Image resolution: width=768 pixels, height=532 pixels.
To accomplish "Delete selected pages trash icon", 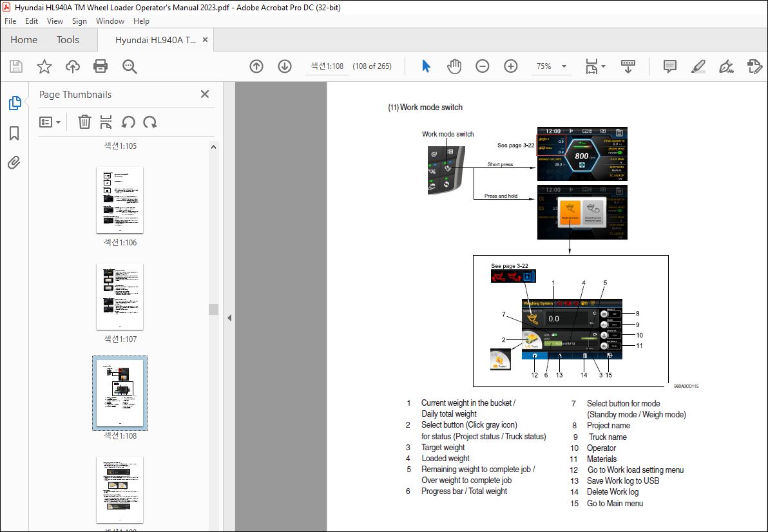I will pyautogui.click(x=84, y=122).
